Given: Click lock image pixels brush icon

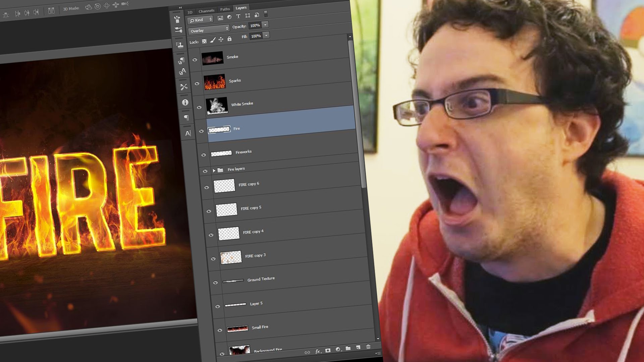Looking at the screenshot, I should (213, 40).
